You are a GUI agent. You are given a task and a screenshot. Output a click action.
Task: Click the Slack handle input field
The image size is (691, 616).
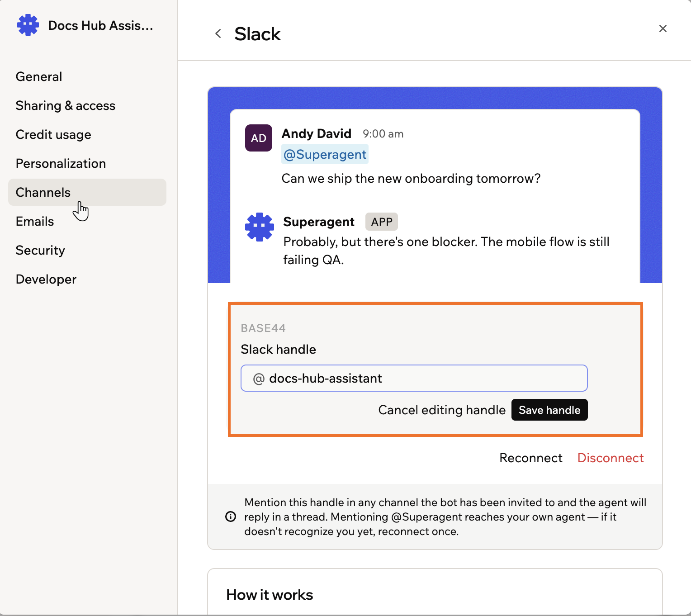click(414, 378)
